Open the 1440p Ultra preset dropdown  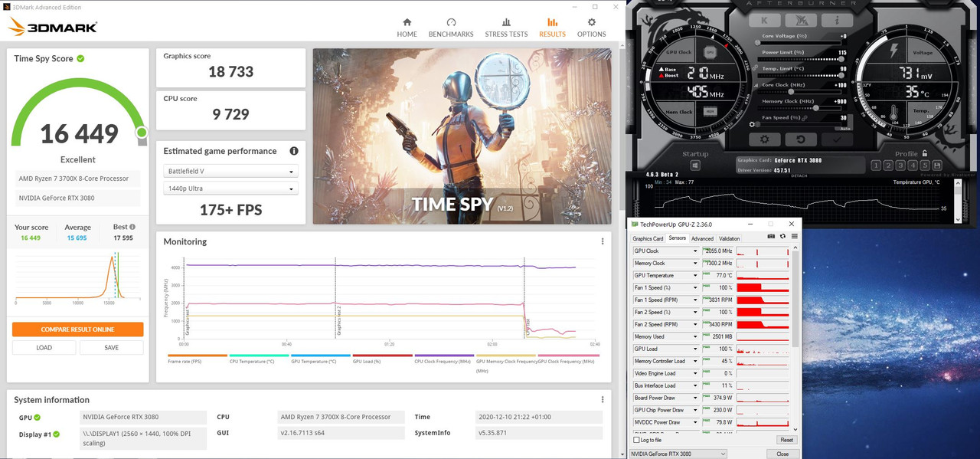[x=230, y=189]
